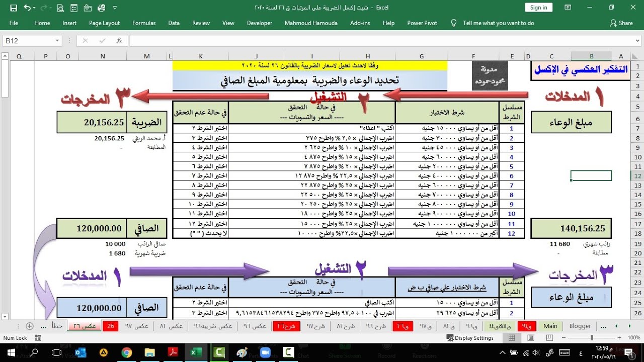This screenshot has height=362, width=644.
Task: Select the شرح٨٢ sheet tab
Action: (x=346, y=326)
